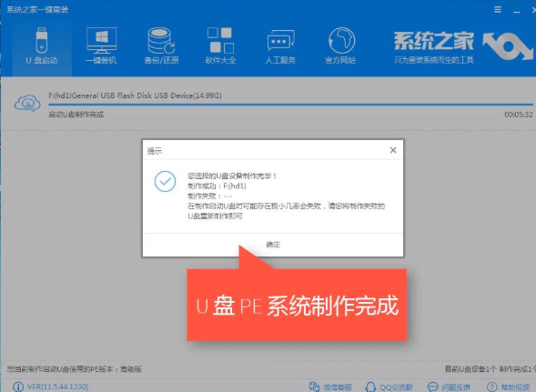The height and width of the screenshot is (392, 536).
Task: Minimize the application window
Action: (x=517, y=10)
